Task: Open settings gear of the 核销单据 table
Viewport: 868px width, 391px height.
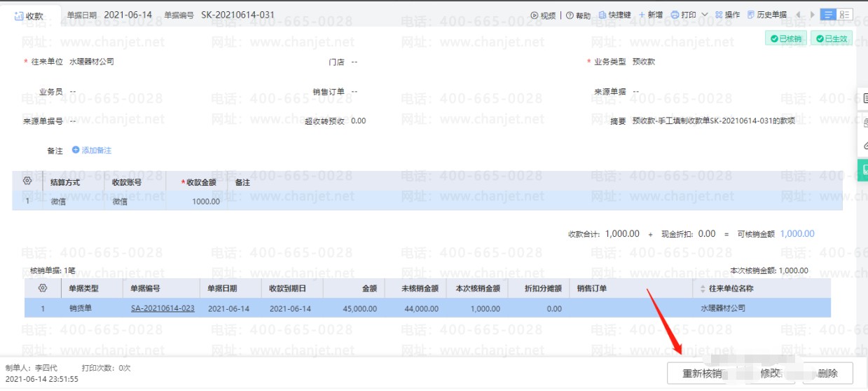Action: click(x=43, y=288)
